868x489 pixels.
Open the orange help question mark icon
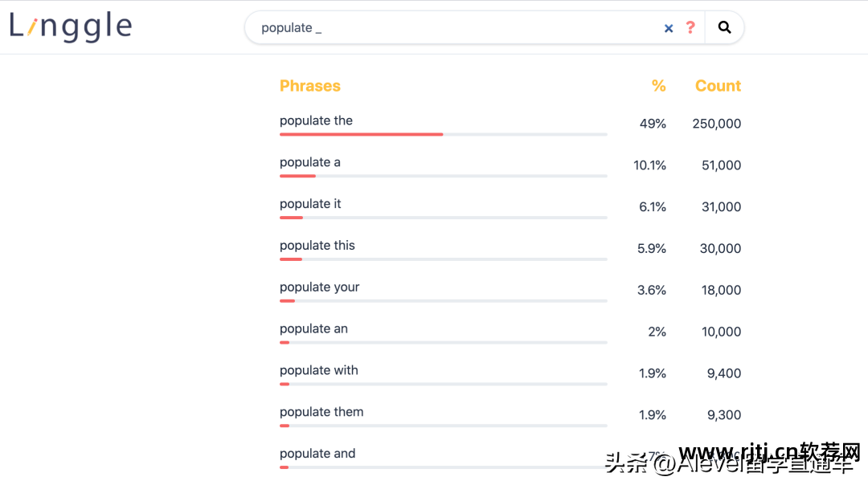point(690,27)
